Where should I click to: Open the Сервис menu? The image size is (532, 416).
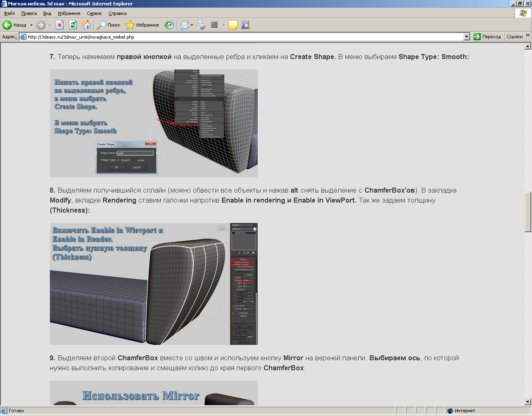click(x=94, y=13)
